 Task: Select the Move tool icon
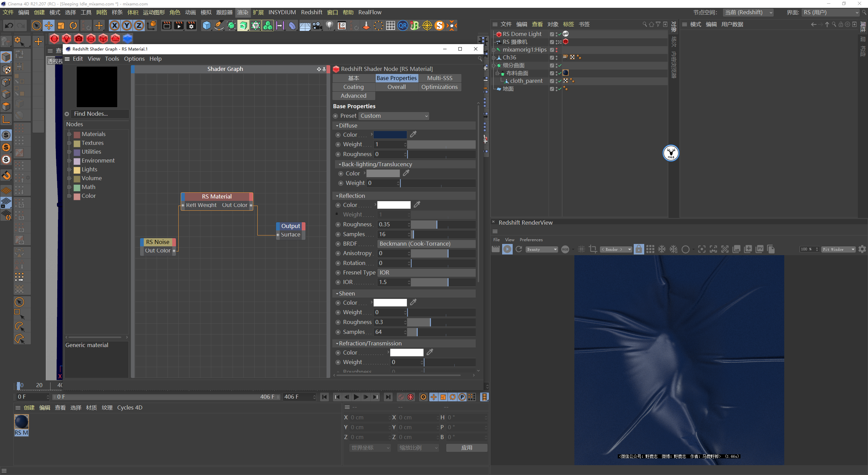point(49,25)
